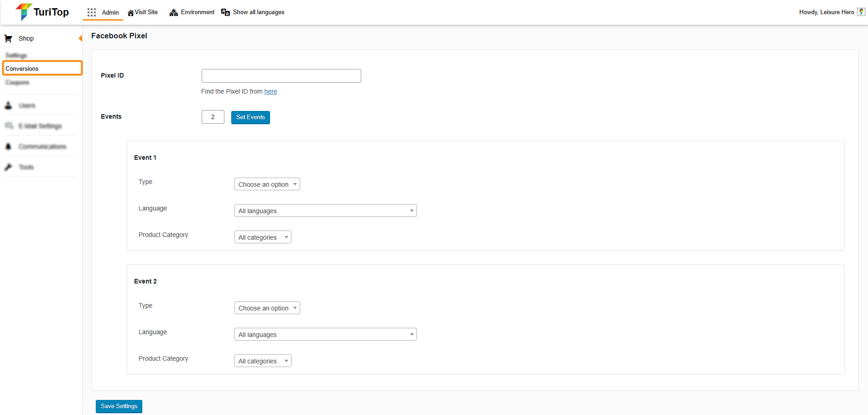Open the Admin apps grid icon
Screen dimensions: 868x415
point(92,12)
